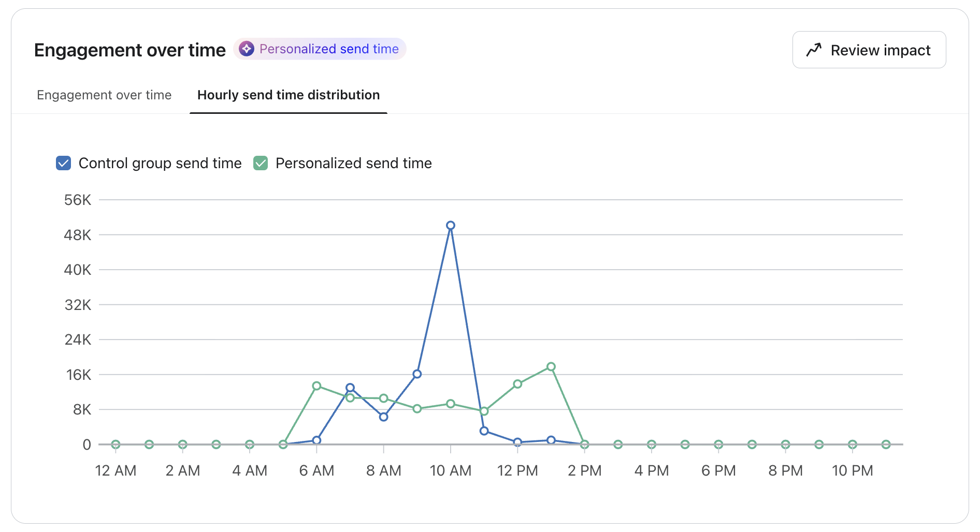This screenshot has height=532, width=980.
Task: Click the sparkle icon beside Personalized send time
Action: click(x=247, y=49)
